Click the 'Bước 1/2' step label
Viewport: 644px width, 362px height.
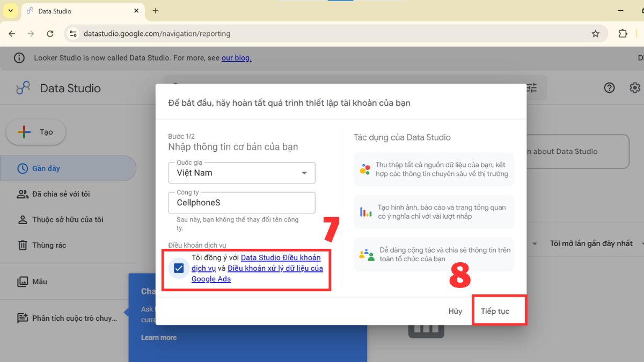coord(181,137)
